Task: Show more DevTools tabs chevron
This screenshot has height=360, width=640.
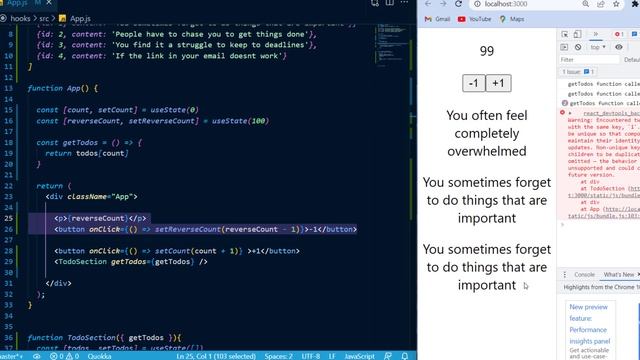Action: coord(596,34)
